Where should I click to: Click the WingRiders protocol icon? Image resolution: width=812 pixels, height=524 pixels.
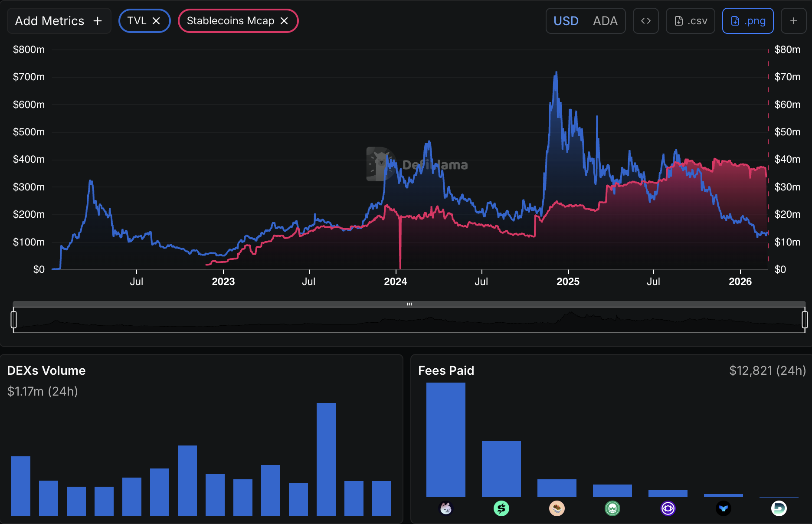coord(612,508)
